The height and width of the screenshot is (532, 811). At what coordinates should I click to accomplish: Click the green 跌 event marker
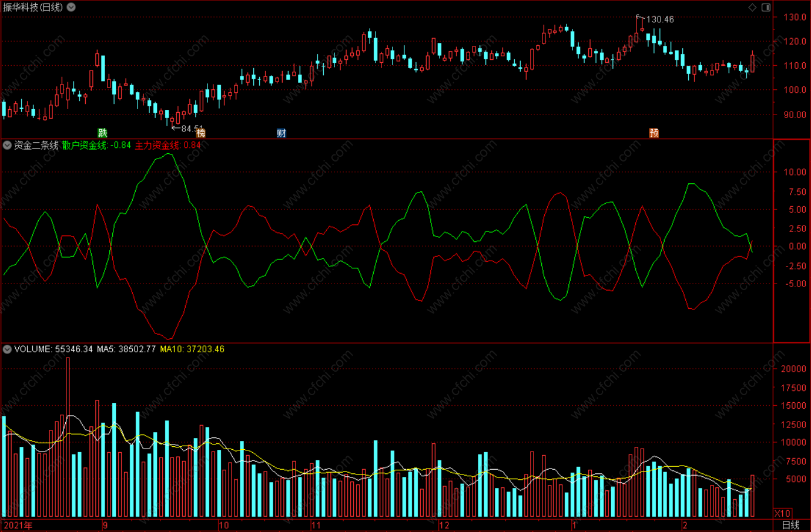pos(103,133)
